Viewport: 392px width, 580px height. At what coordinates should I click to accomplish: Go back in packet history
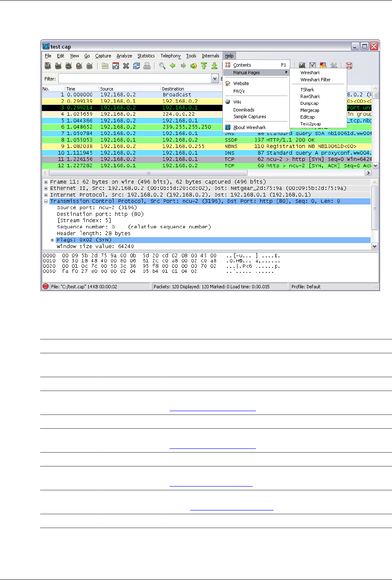coord(173,66)
